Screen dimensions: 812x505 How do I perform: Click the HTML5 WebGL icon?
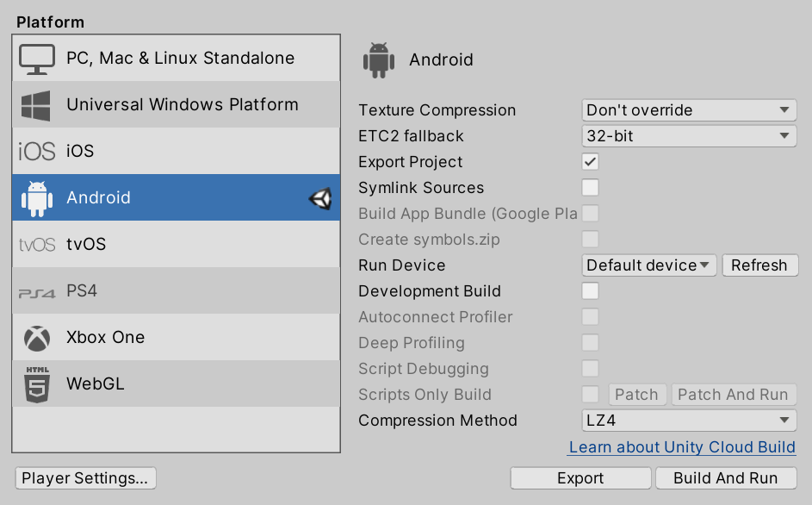pos(37,384)
